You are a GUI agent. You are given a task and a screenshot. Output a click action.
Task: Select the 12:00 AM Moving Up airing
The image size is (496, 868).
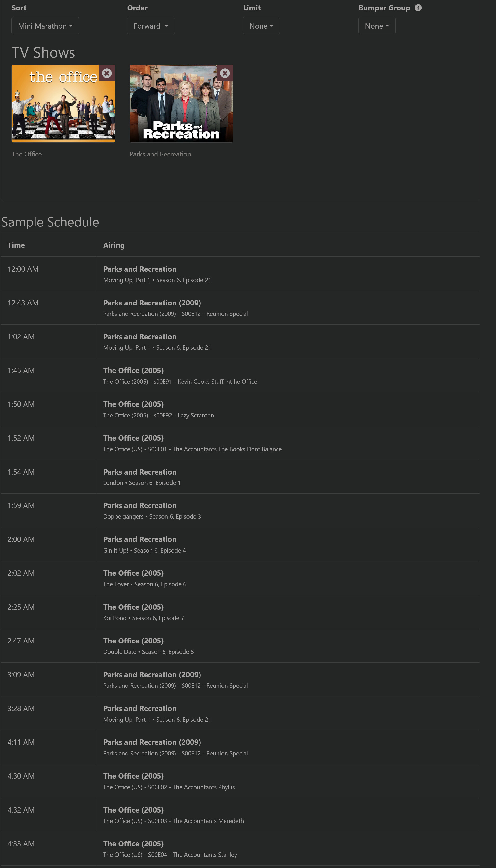pyautogui.click(x=241, y=274)
